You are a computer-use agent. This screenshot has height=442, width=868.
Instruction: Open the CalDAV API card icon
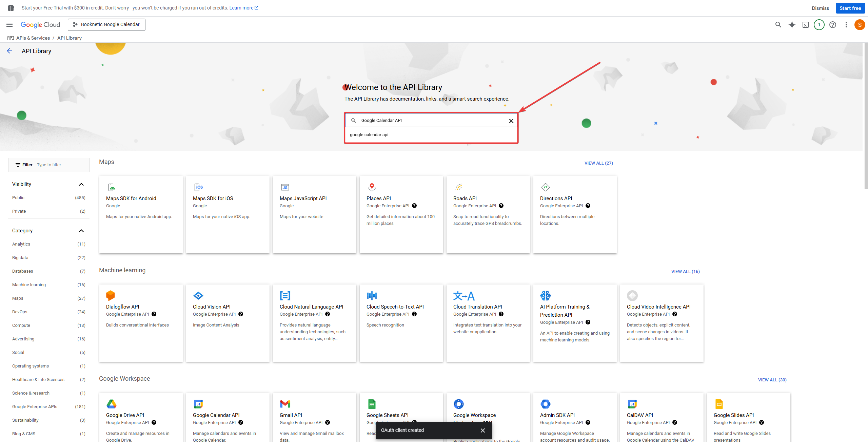coord(632,404)
